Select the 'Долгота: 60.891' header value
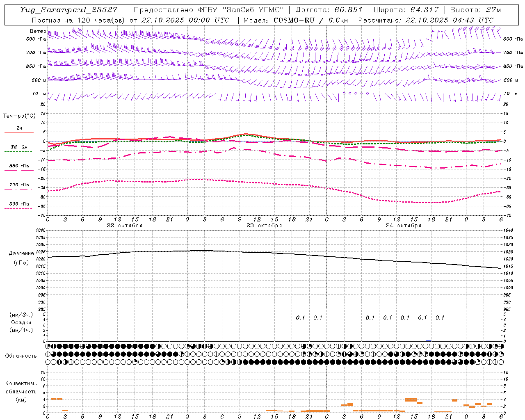 pos(329,10)
